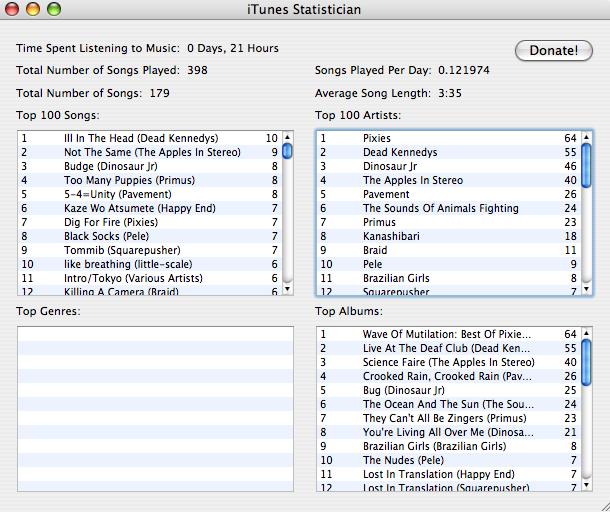610x512 pixels.
Task: Click the scroll down arrow in Top Albums list
Action: 586,485
